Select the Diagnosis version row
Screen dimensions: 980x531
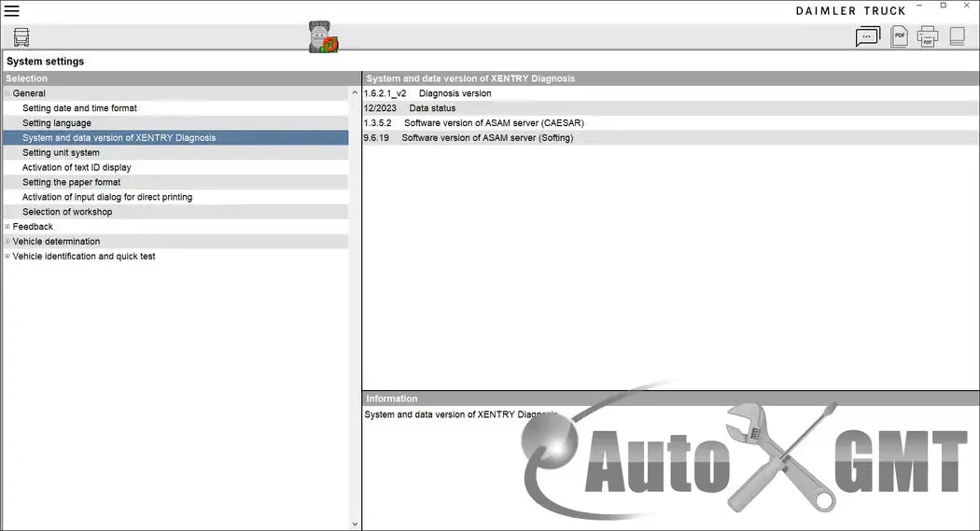click(x=455, y=93)
